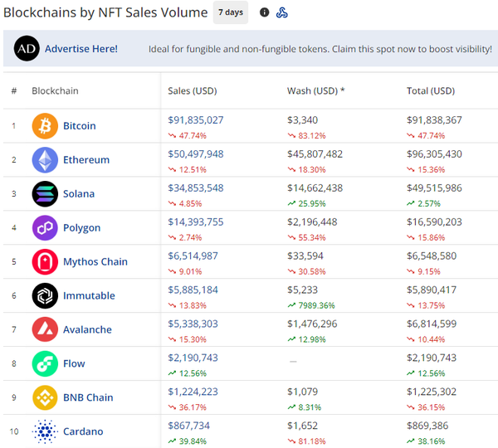Click the Ethereum logo icon
498x448 pixels.
[45, 160]
